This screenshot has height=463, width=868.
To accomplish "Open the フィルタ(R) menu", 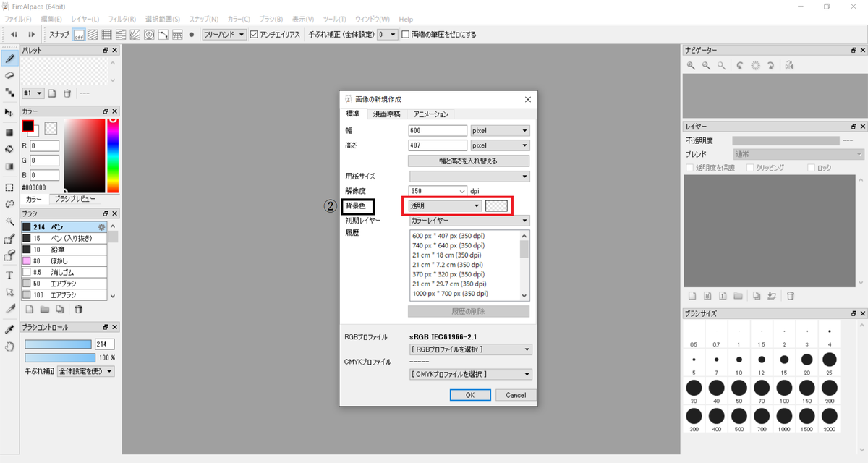I will [x=122, y=19].
